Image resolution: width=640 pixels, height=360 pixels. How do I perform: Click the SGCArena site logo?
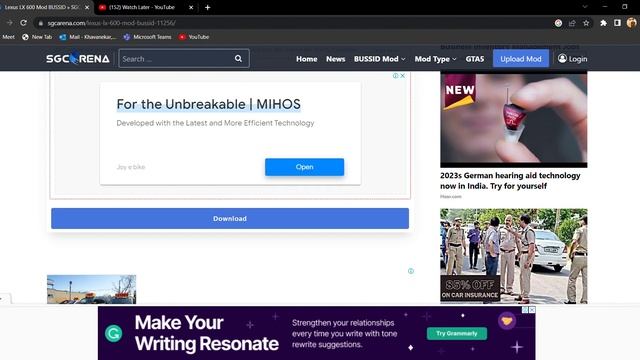pos(78,59)
